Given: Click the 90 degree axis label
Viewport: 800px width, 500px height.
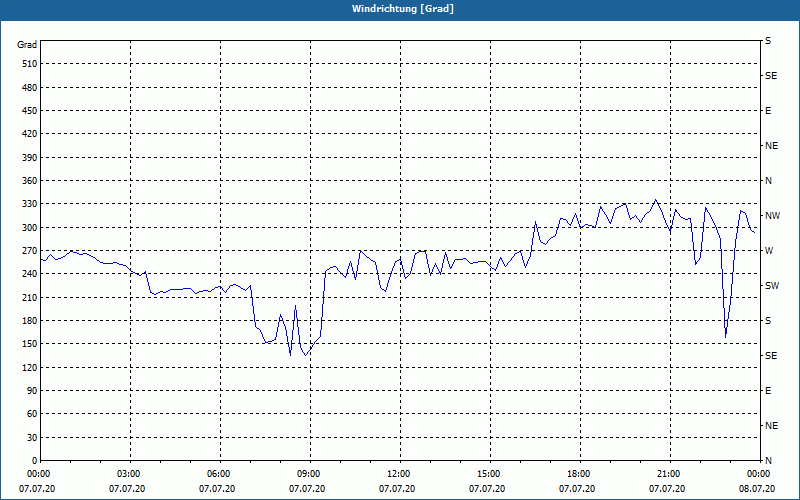Looking at the screenshot, I should pyautogui.click(x=32, y=391).
